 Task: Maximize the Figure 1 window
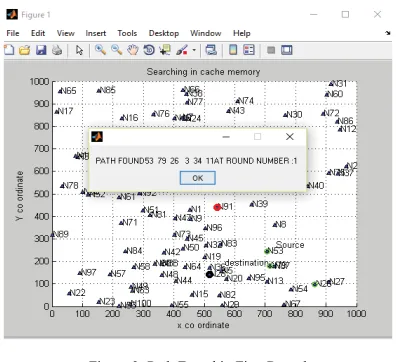(x=345, y=14)
